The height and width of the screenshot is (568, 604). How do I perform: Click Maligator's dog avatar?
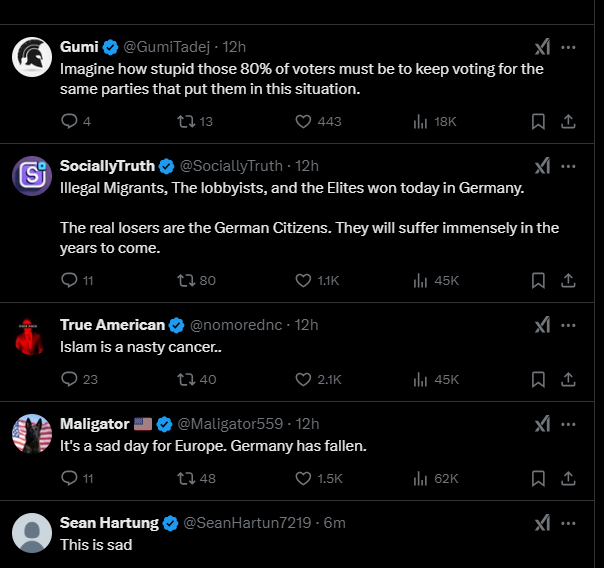pyautogui.click(x=32, y=434)
